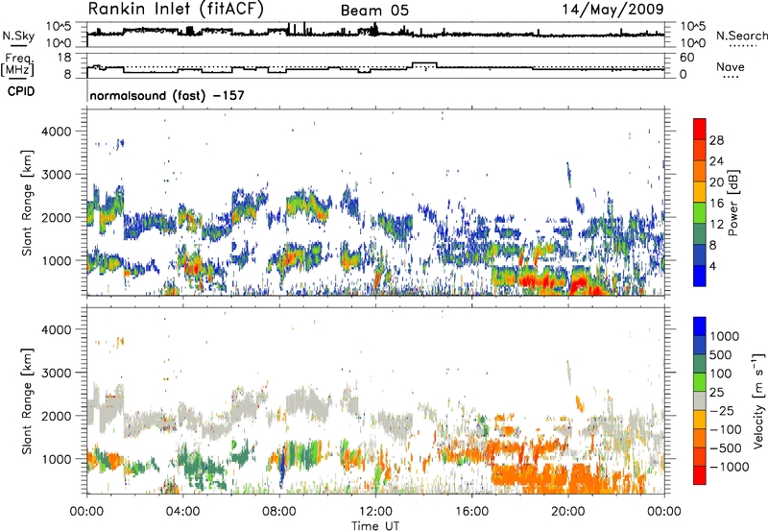This screenshot has width=768, height=532.
Task: Click the '3000' tick on the velocity panel
Action: [x=57, y=373]
